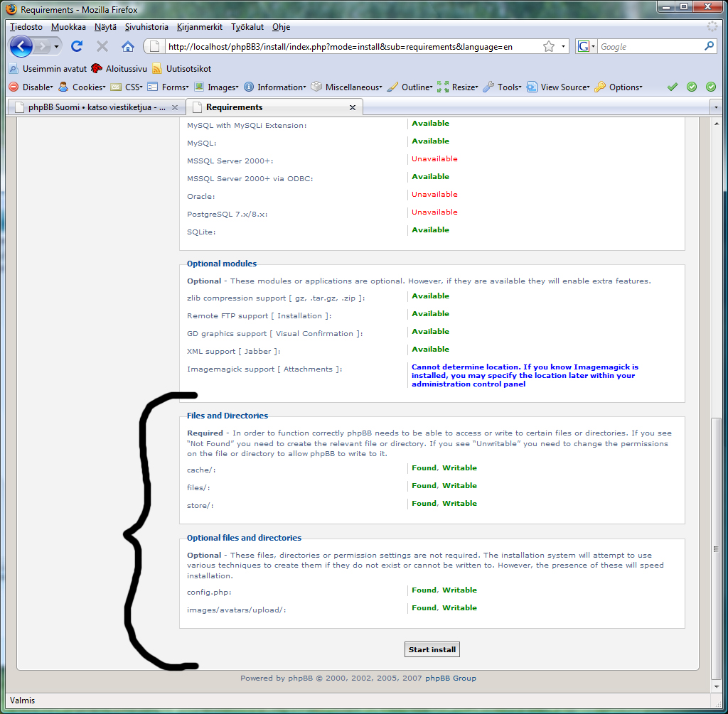
Task: Click View Source in the developer toolbar
Action: click(x=557, y=87)
